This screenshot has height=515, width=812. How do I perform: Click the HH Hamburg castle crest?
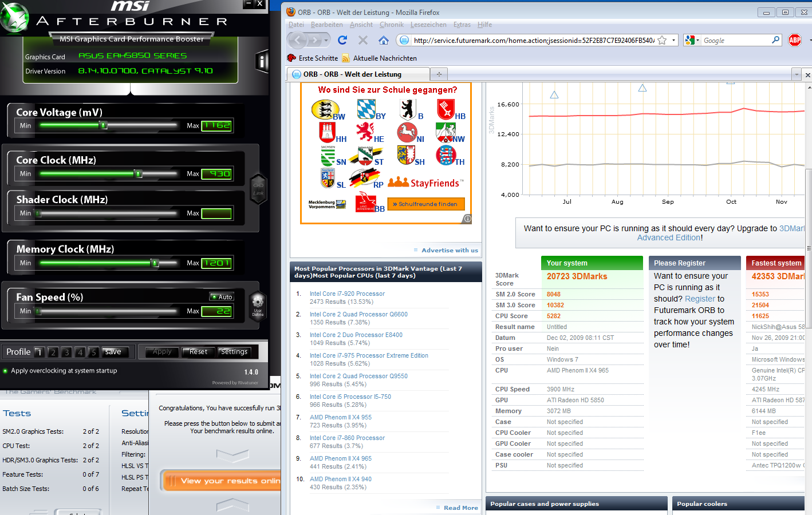point(328,132)
